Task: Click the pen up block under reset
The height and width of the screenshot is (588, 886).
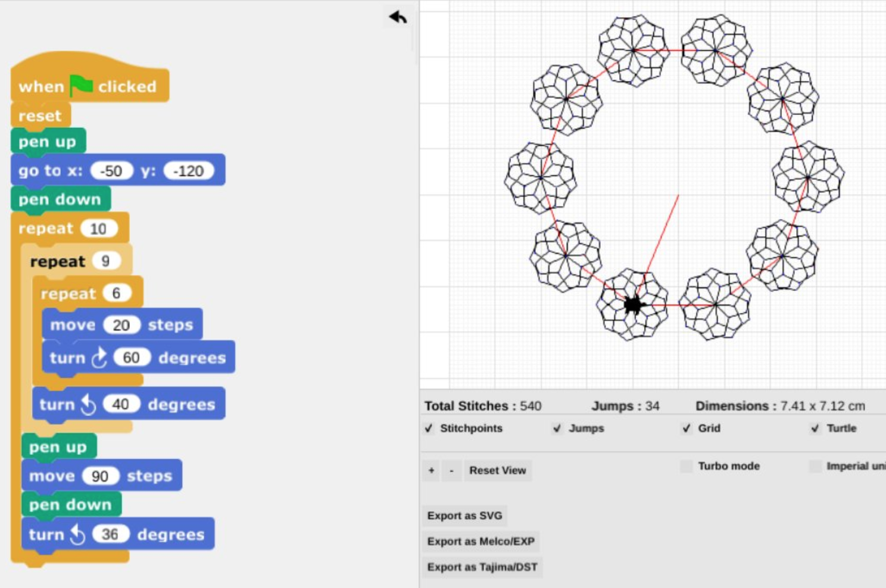Action: pos(48,142)
